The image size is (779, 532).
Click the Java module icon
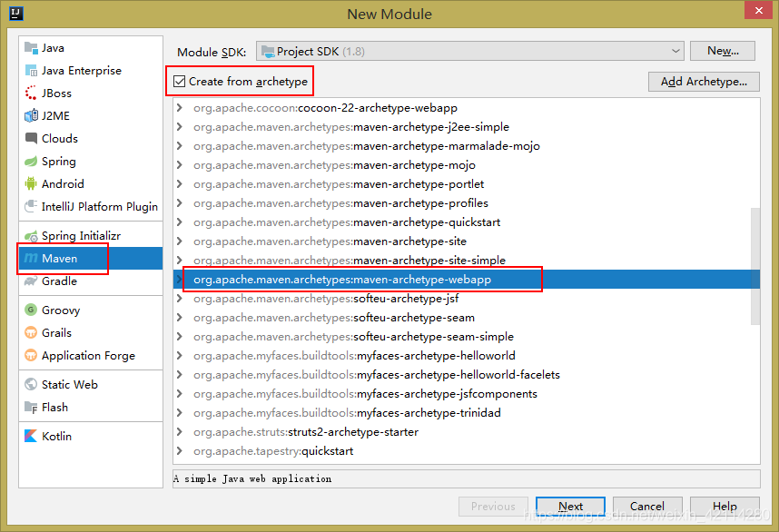tap(31, 48)
